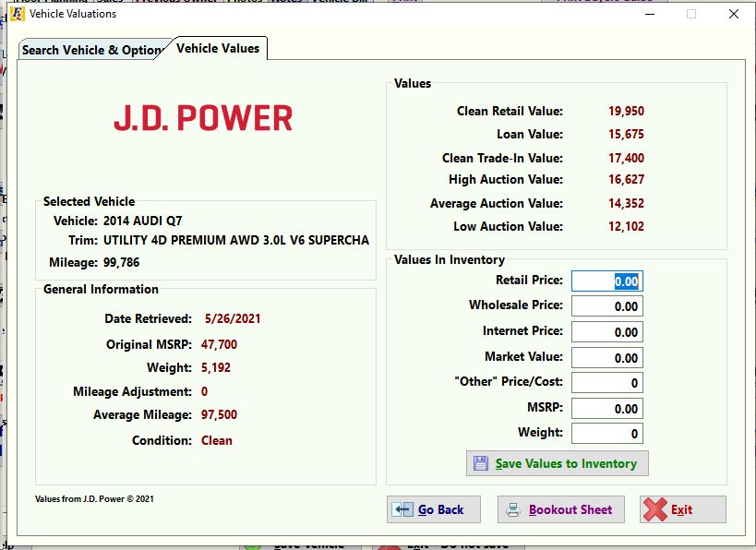The width and height of the screenshot is (756, 550).
Task: Select the Vehicle Values tab
Action: point(218,48)
